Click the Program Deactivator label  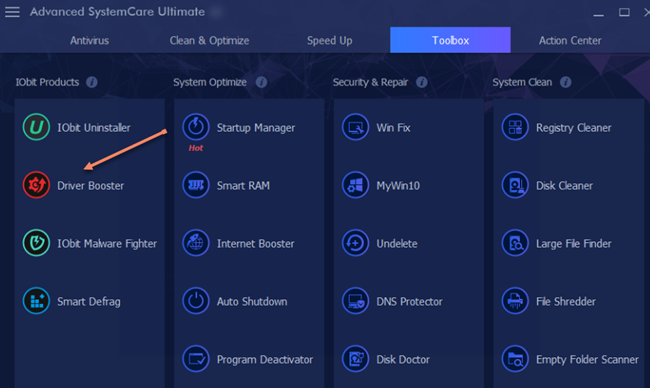[x=264, y=360]
